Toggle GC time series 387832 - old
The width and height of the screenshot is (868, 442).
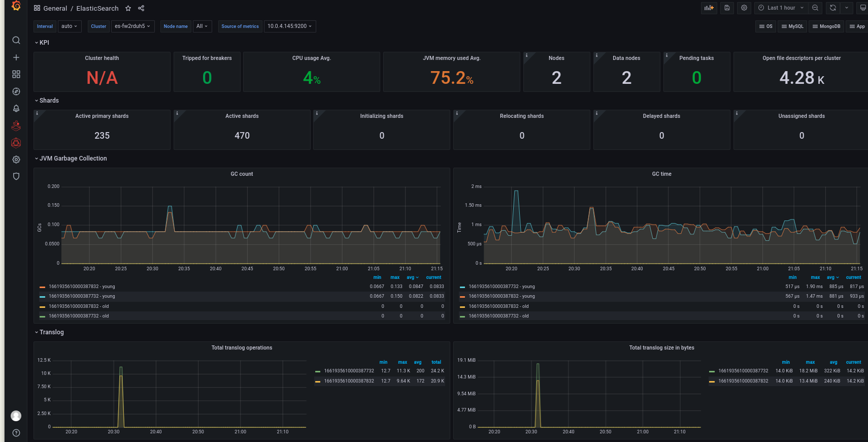click(x=498, y=306)
